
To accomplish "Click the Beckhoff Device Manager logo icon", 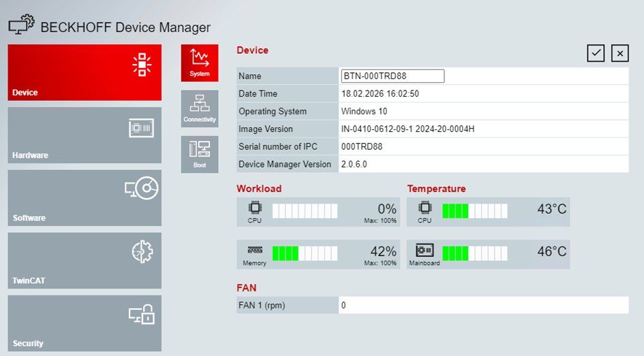I will (x=21, y=25).
